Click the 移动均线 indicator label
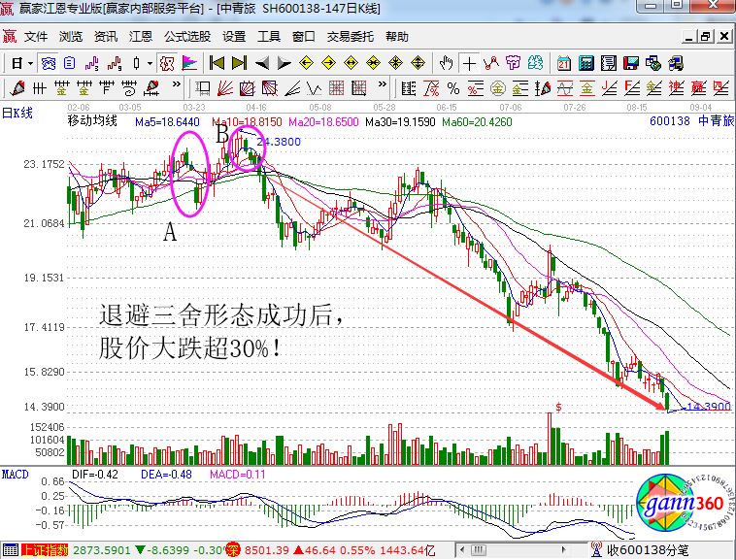The image size is (736, 560). click(x=92, y=122)
